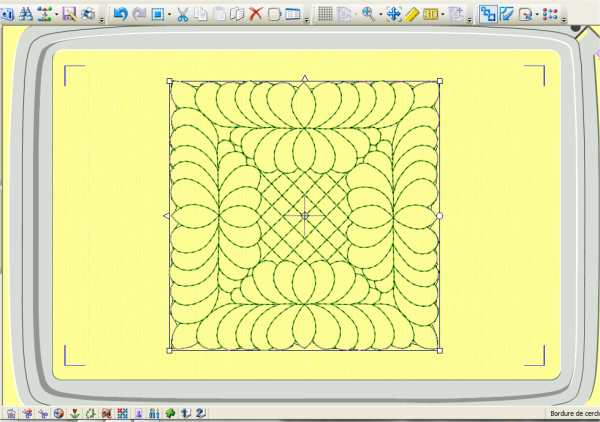Toggle the connected-squares selection mode button
Viewport: 600px width, 422px height.
coord(488,14)
